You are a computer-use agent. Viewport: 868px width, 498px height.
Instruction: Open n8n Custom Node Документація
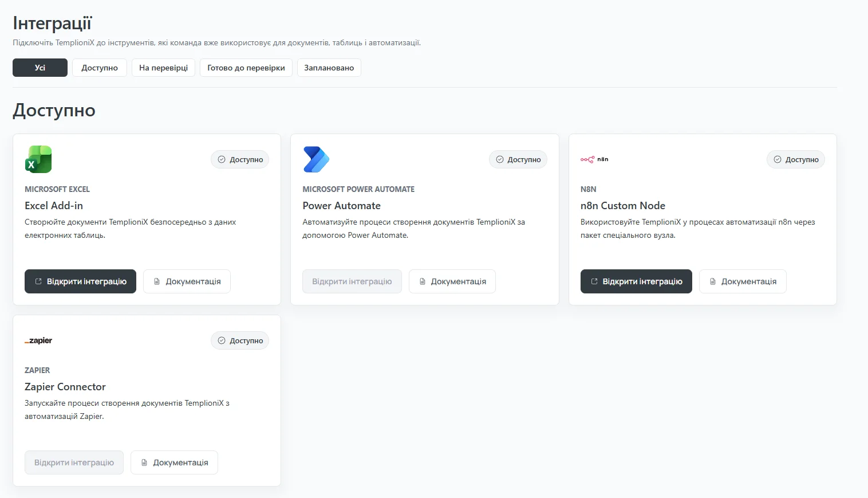[743, 281]
